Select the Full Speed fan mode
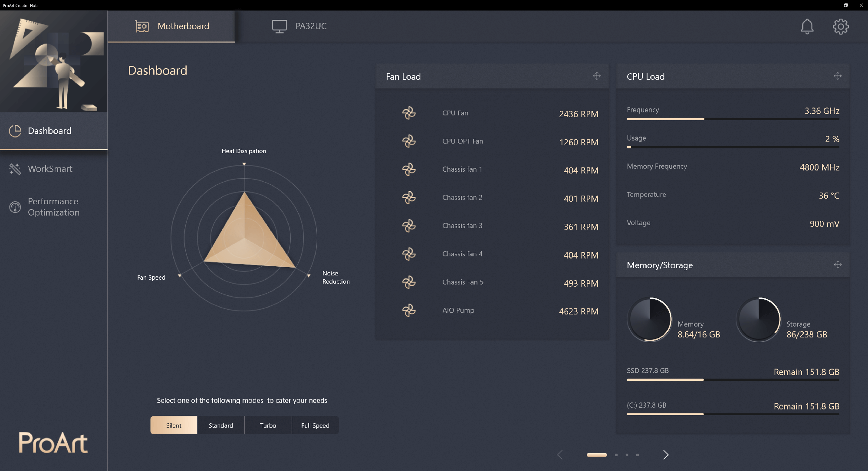 315,425
